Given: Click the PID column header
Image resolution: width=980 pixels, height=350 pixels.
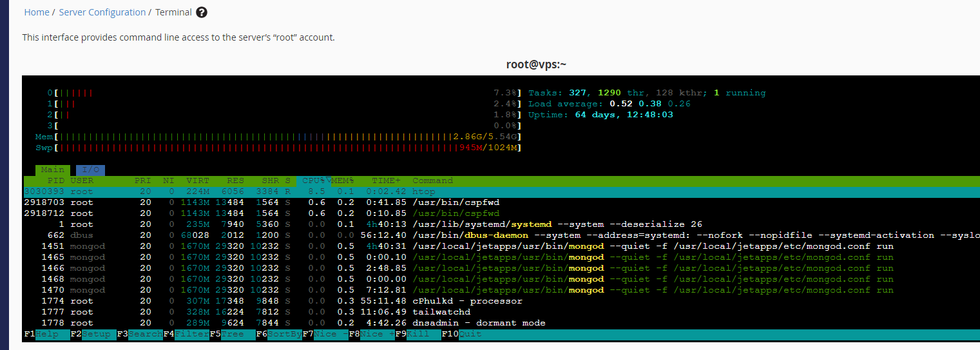Looking at the screenshot, I should pos(56,180).
